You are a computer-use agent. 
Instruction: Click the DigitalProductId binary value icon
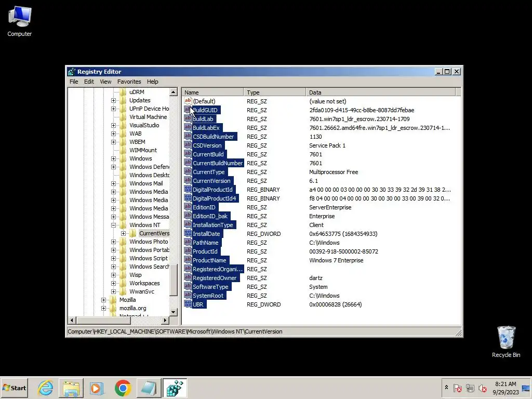[188, 189]
